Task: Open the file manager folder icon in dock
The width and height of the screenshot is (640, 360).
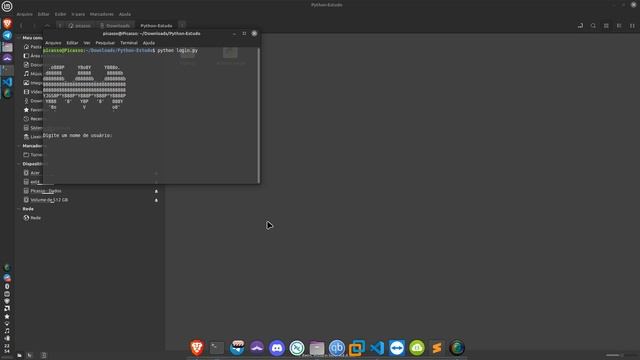Action: coord(317,348)
